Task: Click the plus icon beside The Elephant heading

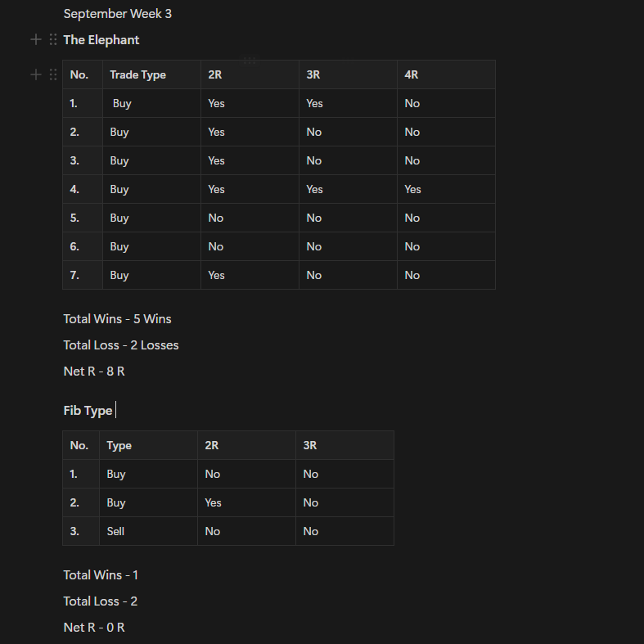Action: pyautogui.click(x=35, y=39)
